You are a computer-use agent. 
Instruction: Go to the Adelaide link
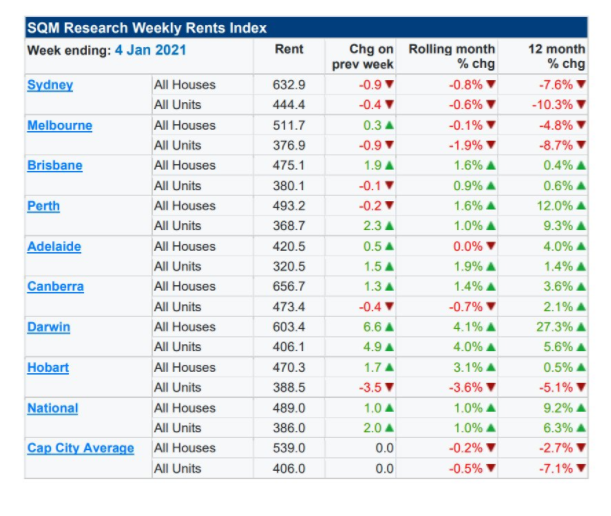pyautogui.click(x=54, y=246)
